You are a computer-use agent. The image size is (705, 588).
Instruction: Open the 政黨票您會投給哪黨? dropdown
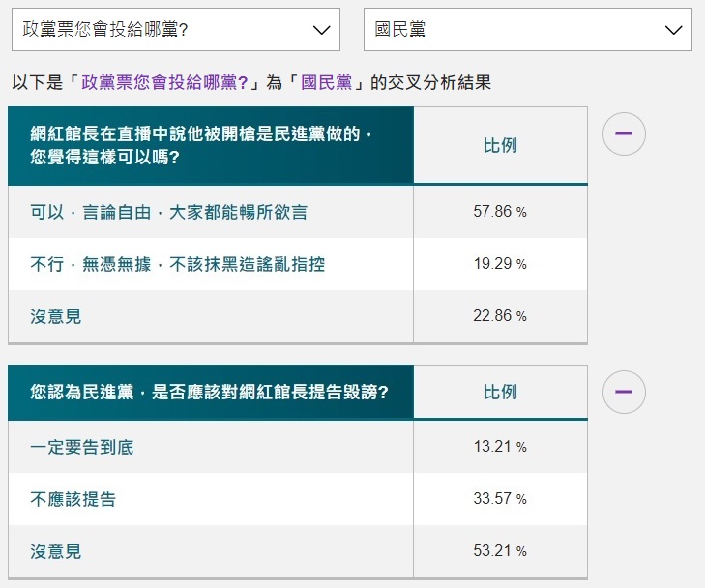[x=176, y=30]
